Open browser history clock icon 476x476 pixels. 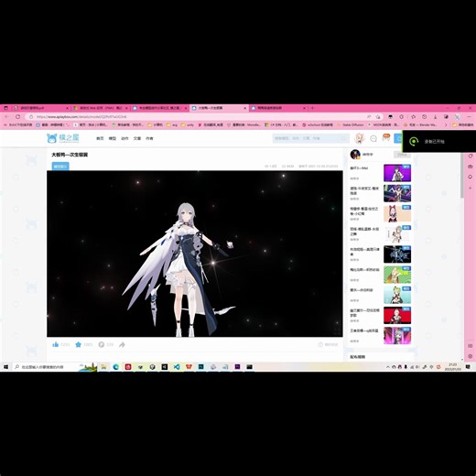(x=424, y=116)
